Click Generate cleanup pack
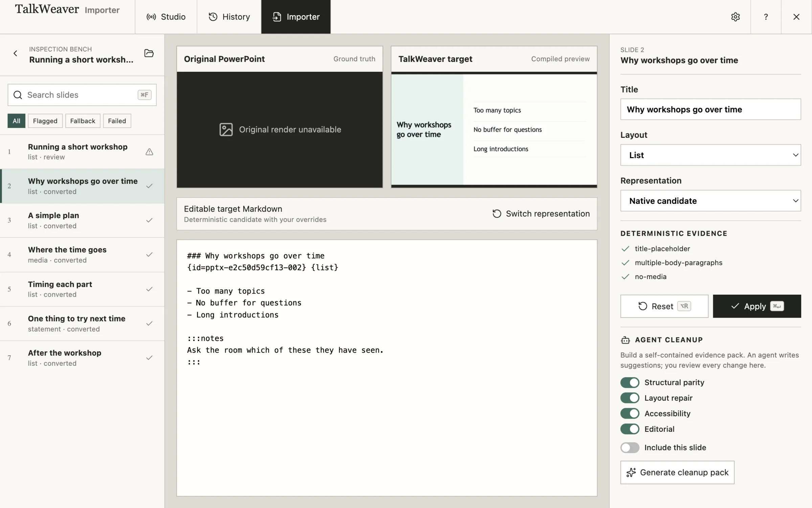This screenshot has height=508, width=812. 677,472
